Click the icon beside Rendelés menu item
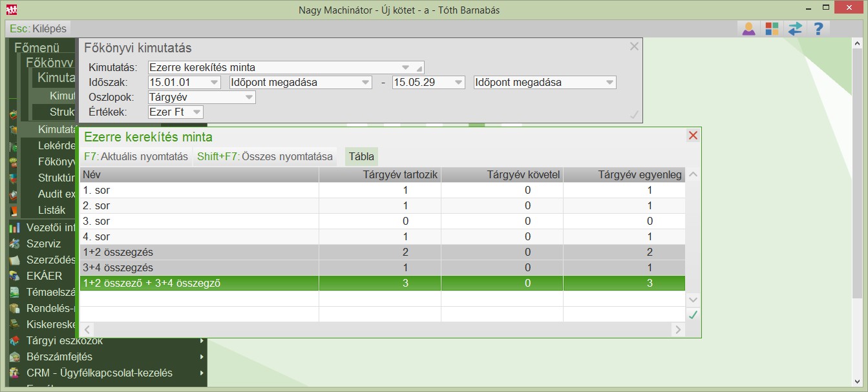Screen dimensions: 868x392 pyautogui.click(x=15, y=308)
